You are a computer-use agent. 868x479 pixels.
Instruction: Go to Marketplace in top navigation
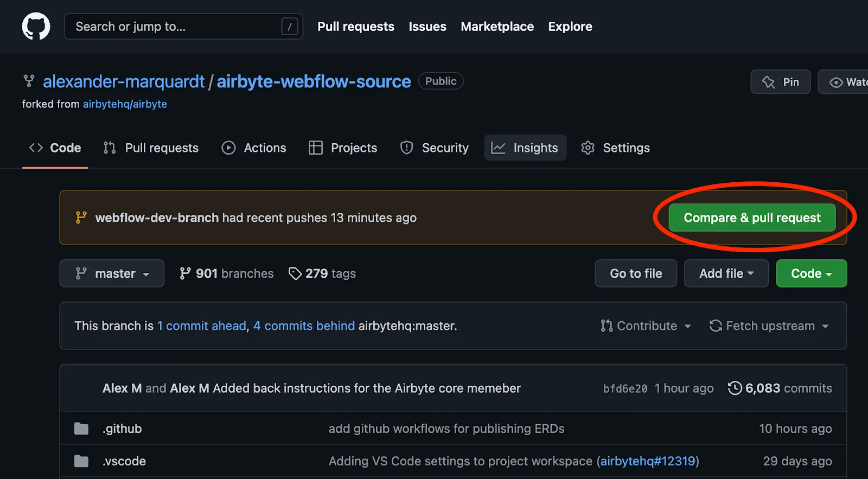pyautogui.click(x=497, y=27)
